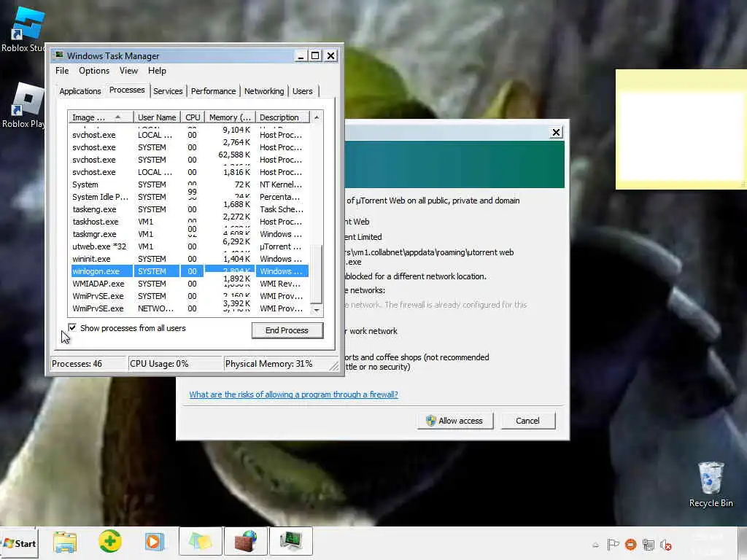Select taskhost.exe process row

[x=190, y=222]
